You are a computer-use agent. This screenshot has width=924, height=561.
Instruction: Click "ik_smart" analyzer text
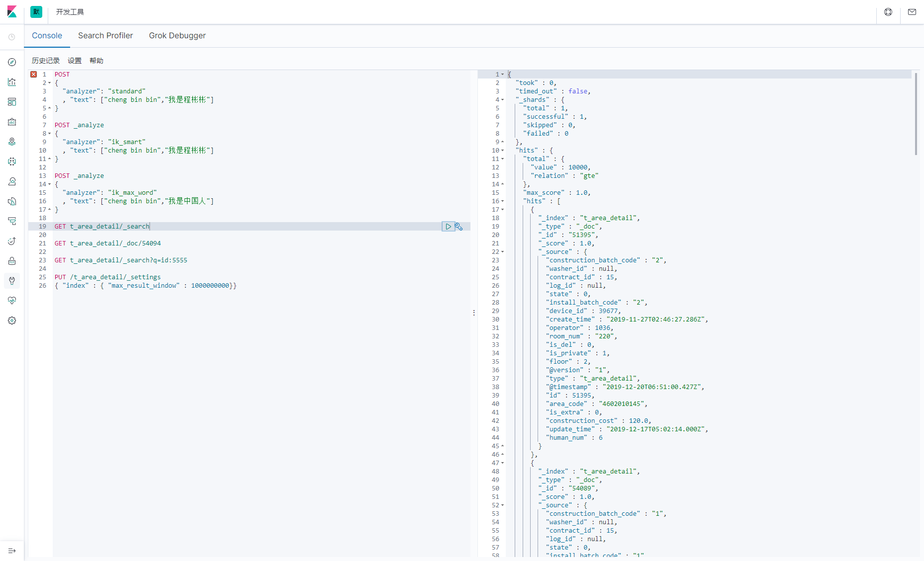[127, 142]
